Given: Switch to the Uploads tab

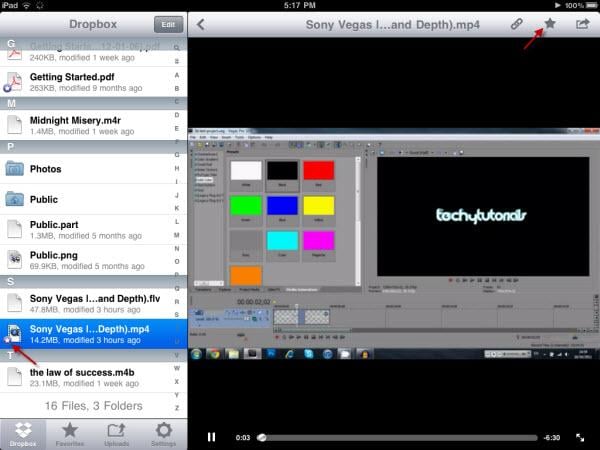Looking at the screenshot, I should coord(116,434).
